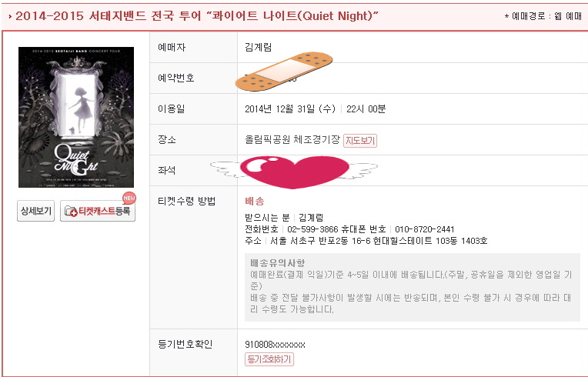Click the red NEW badge icon

pyautogui.click(x=129, y=197)
